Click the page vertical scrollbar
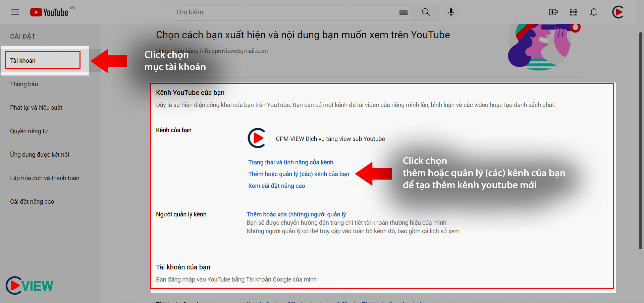The width and height of the screenshot is (644, 303). [640, 141]
